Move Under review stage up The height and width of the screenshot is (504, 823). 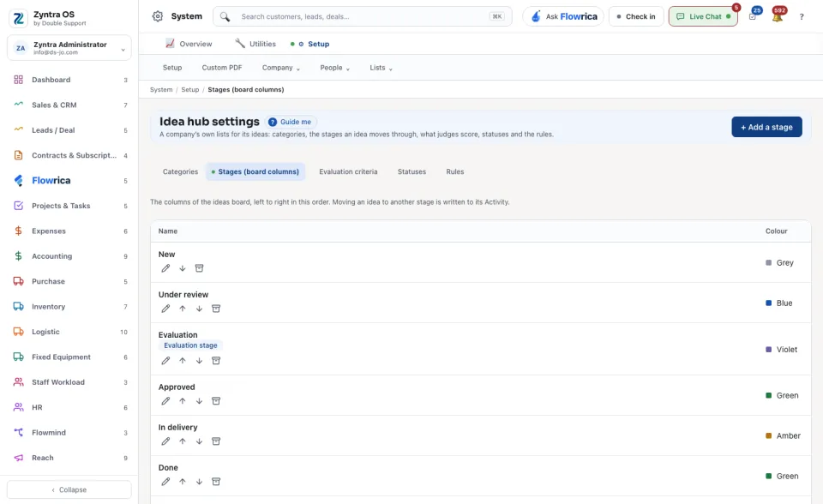click(182, 309)
